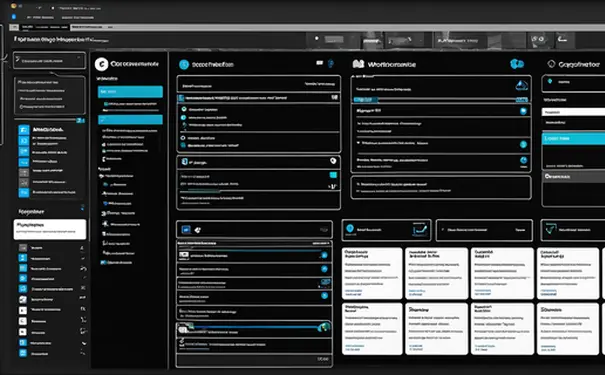The image size is (605, 375).
Task: Expand the chevron on the bottom-most left sidebar row
Action: pyautogui.click(x=83, y=353)
